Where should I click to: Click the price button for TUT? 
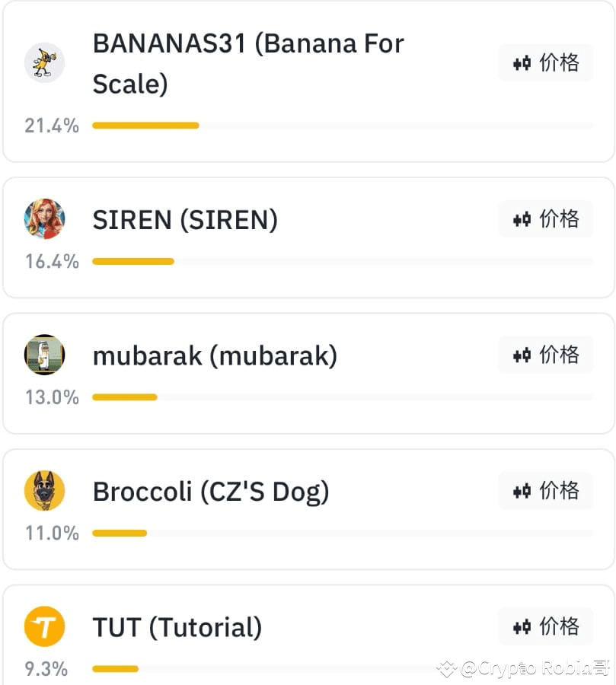tap(545, 627)
